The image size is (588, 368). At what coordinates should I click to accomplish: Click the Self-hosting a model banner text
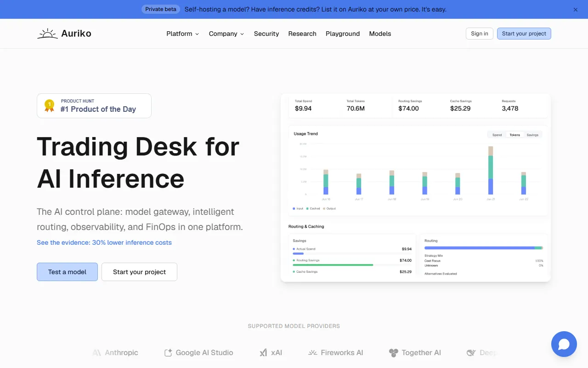tap(316, 9)
